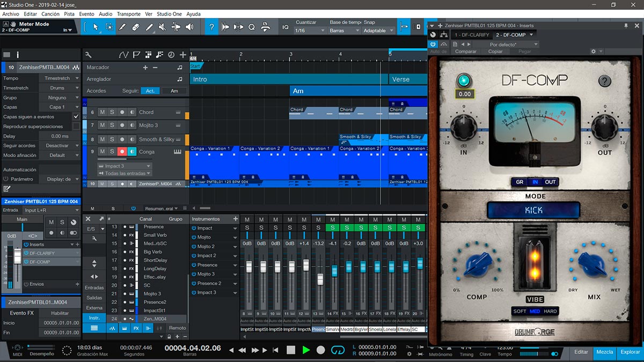Open the marker track flag icon
Viewport: 644px width, 362px height.
[136, 55]
